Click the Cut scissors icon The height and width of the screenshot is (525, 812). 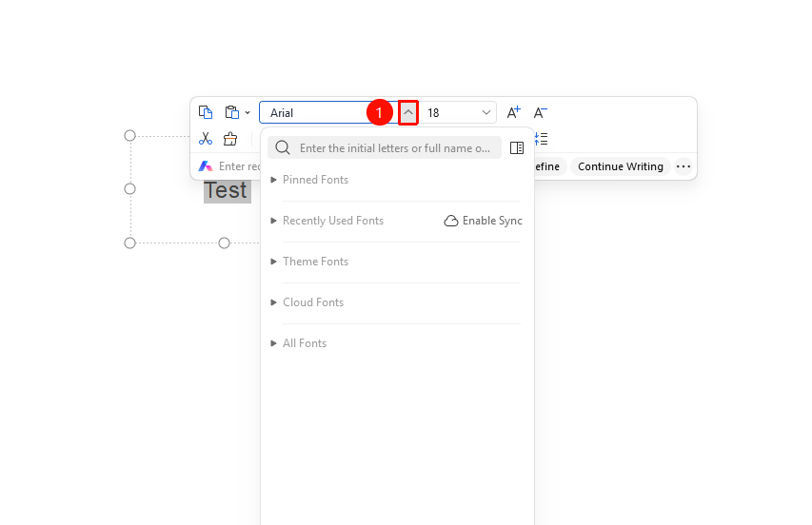tap(206, 139)
